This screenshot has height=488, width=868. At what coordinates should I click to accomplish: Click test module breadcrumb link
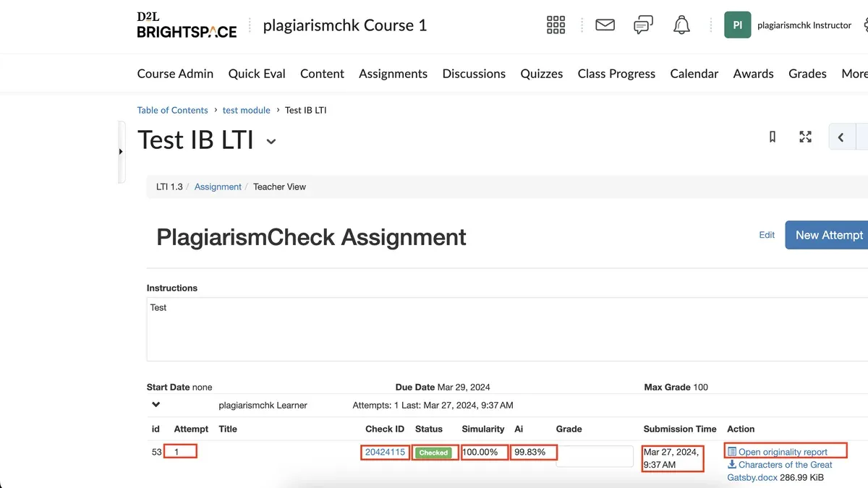tap(246, 110)
